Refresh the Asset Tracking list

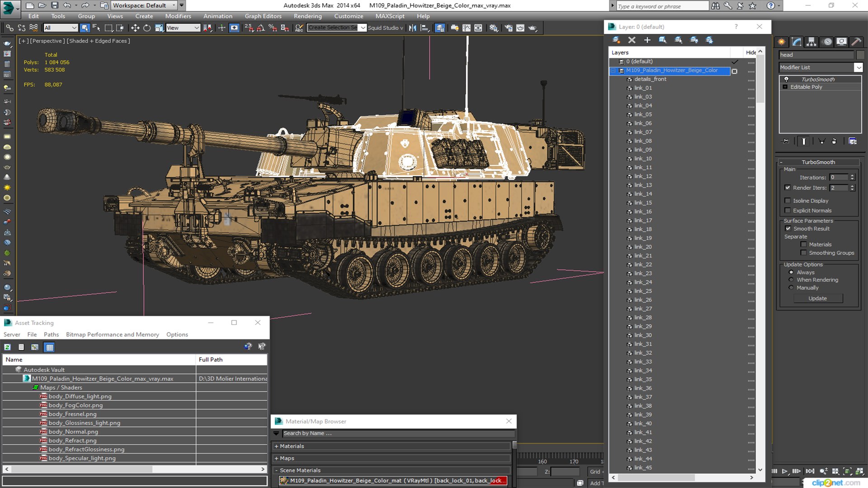point(8,347)
